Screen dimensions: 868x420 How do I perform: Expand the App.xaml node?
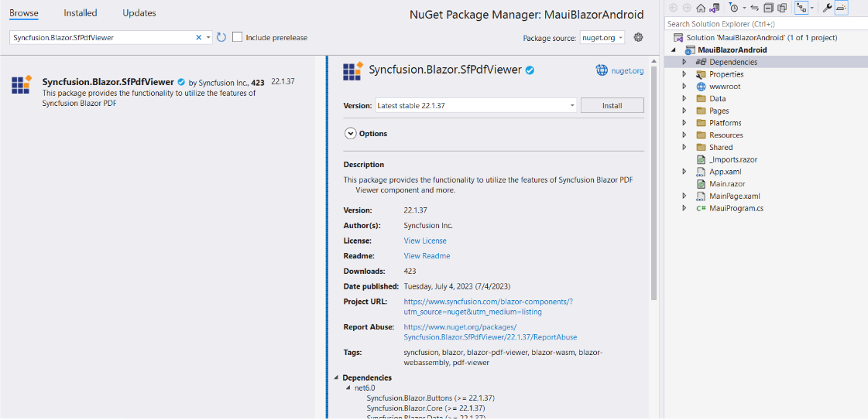click(684, 171)
